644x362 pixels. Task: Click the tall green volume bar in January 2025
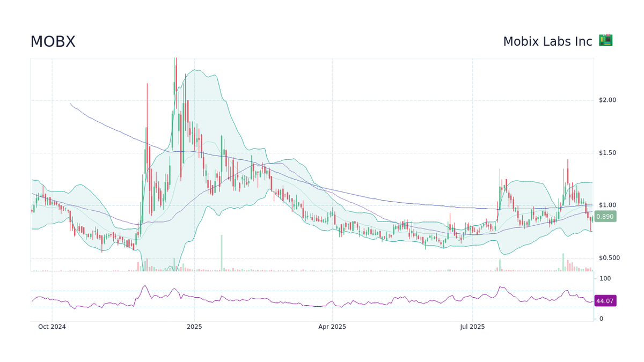pyautogui.click(x=222, y=253)
